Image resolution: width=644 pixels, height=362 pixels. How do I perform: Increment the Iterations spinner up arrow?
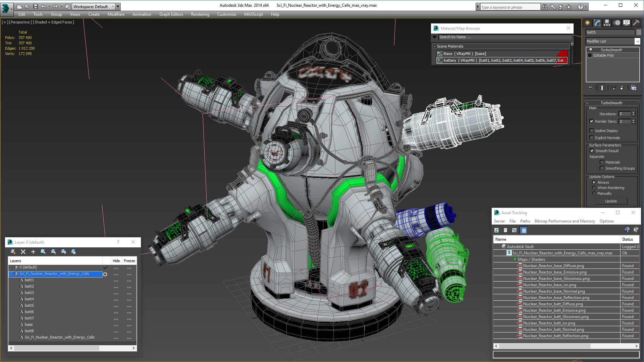[x=633, y=113]
